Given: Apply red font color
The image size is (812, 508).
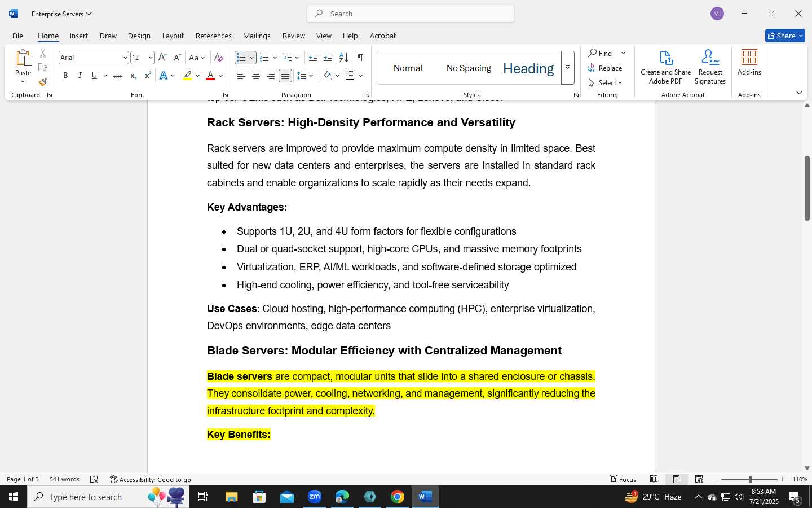Looking at the screenshot, I should click(210, 76).
